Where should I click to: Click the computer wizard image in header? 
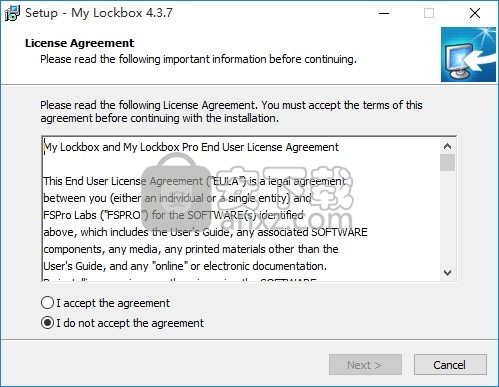pyautogui.click(x=468, y=55)
